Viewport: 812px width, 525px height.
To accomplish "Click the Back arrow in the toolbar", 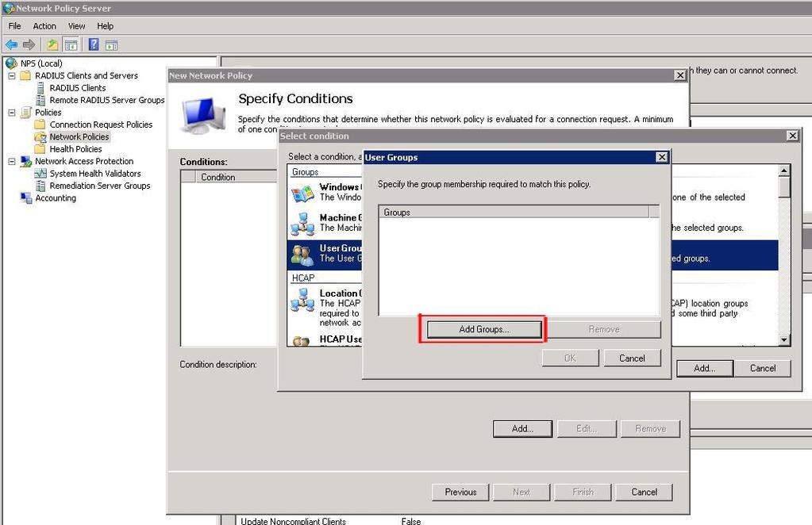I will pyautogui.click(x=11, y=45).
